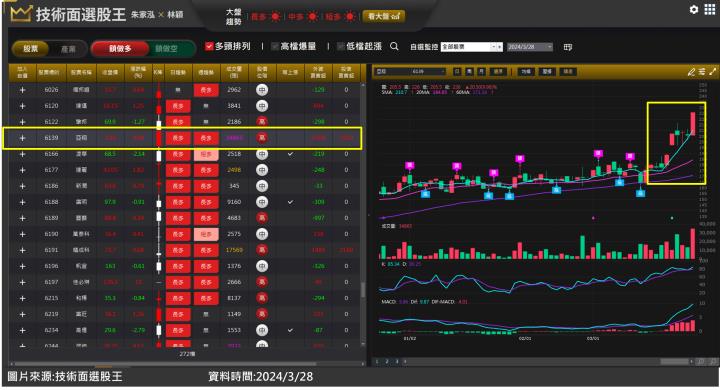Add stock 6139 to watchlist with plus
The width and height of the screenshot is (720, 390).
(22, 138)
